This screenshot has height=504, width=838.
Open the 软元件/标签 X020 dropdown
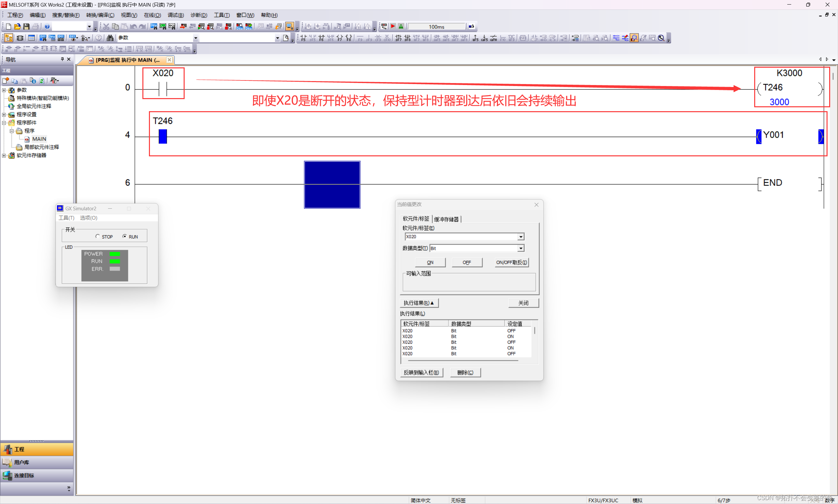point(520,237)
